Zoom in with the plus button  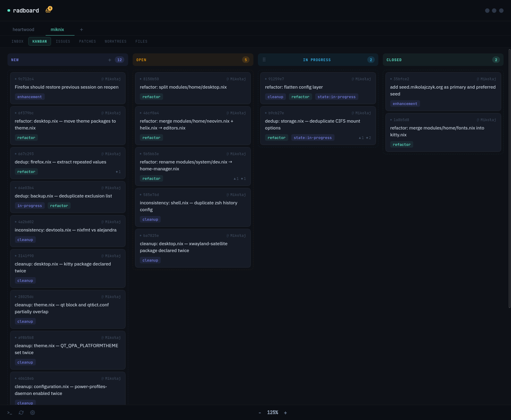[x=285, y=413]
